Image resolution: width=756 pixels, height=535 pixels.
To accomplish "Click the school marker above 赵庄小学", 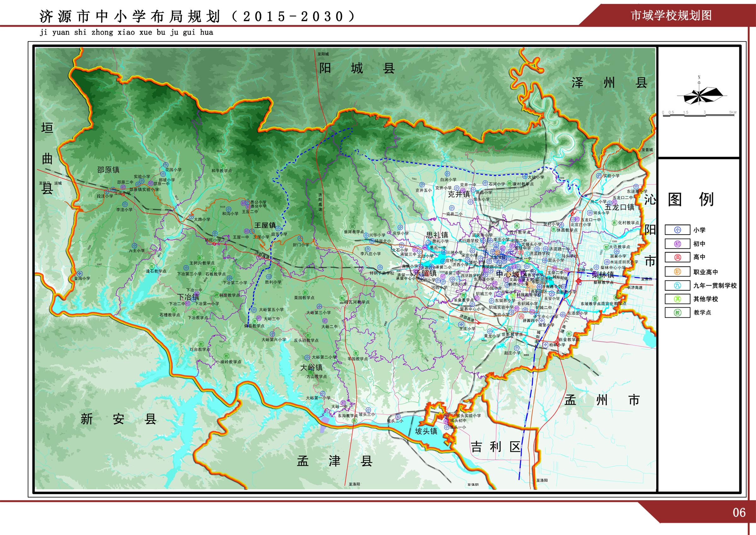I will click(517, 348).
